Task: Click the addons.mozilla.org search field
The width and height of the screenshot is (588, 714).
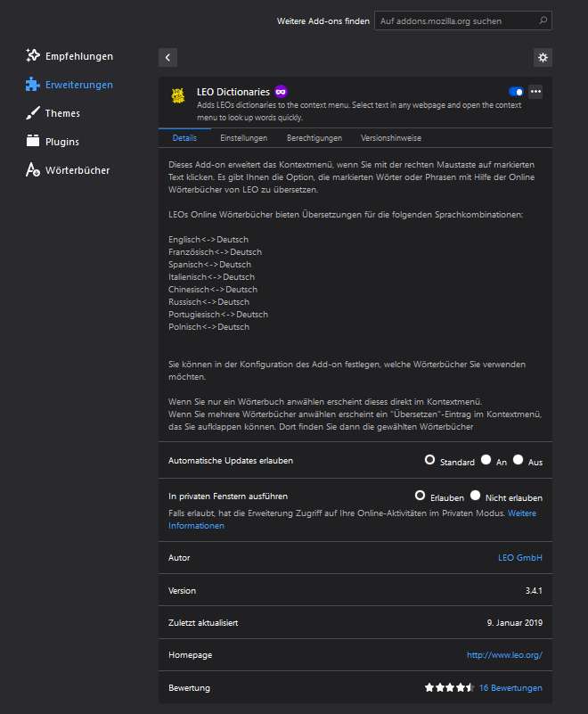Action: [x=463, y=20]
